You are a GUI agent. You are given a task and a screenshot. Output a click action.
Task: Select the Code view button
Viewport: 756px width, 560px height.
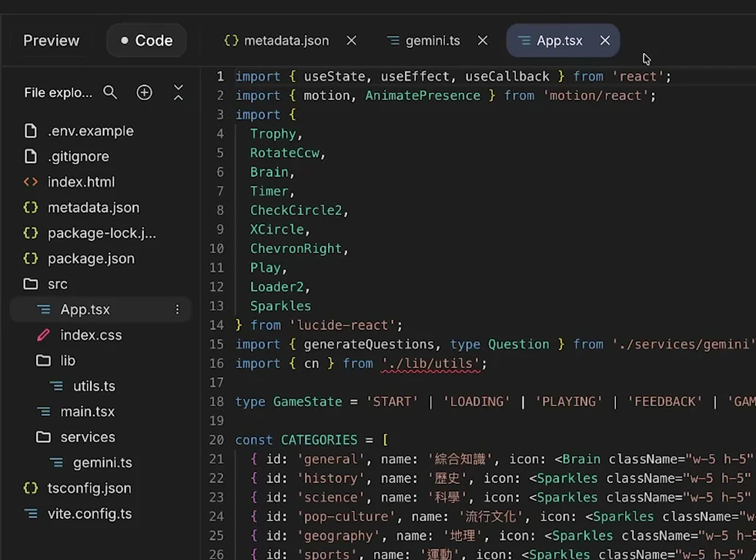click(146, 41)
